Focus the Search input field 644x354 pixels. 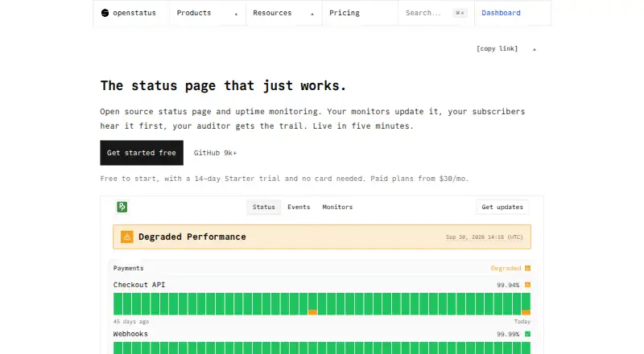click(x=436, y=13)
